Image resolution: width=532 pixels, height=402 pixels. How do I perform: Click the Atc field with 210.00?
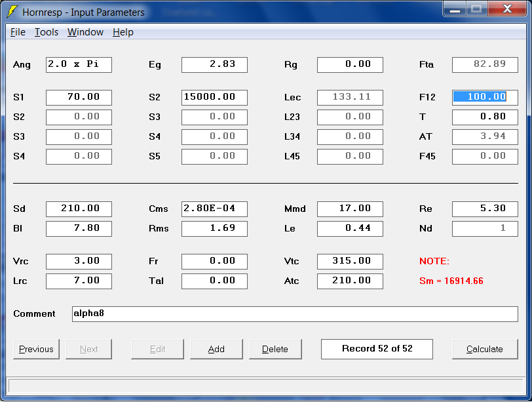(x=350, y=281)
